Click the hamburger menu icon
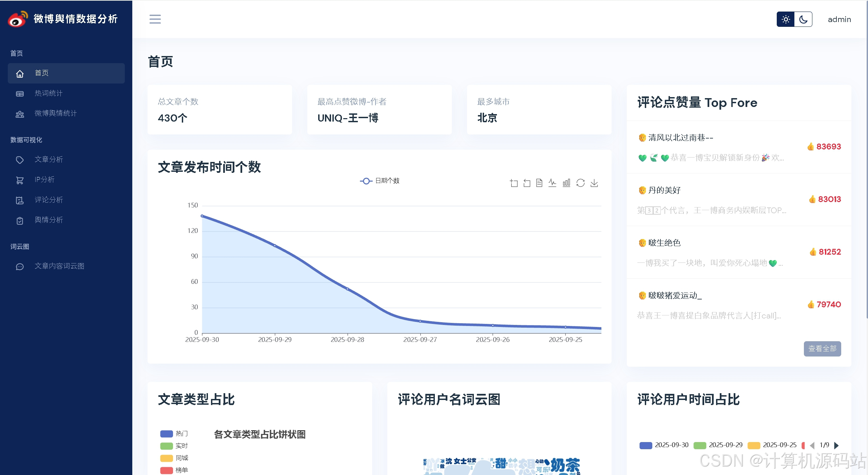The height and width of the screenshot is (475, 868). click(155, 19)
